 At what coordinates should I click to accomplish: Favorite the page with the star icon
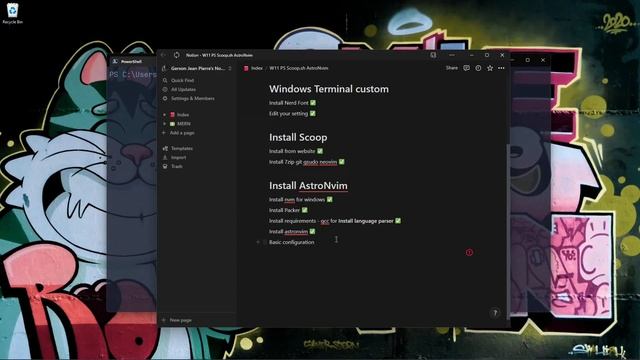point(490,68)
